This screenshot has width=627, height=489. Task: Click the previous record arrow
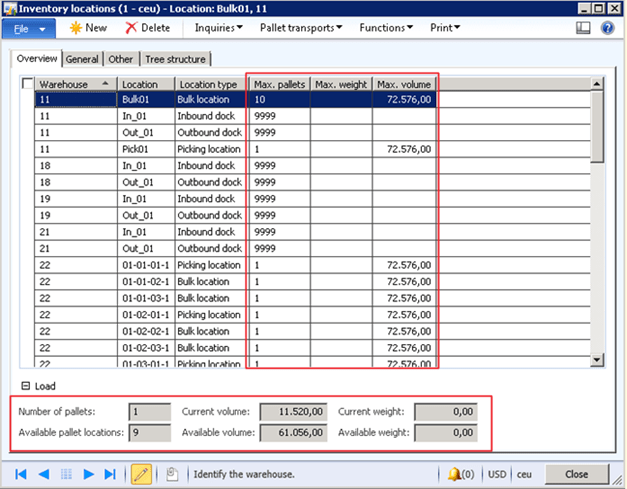[x=43, y=473]
